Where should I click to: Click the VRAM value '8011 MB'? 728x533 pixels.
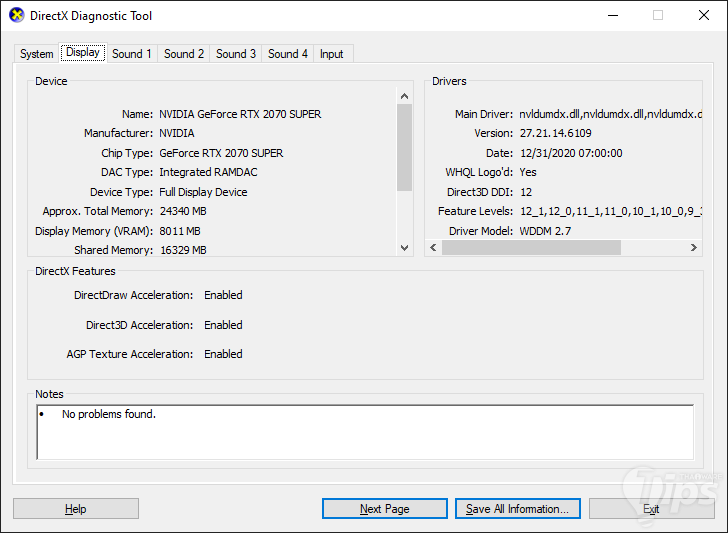(180, 231)
